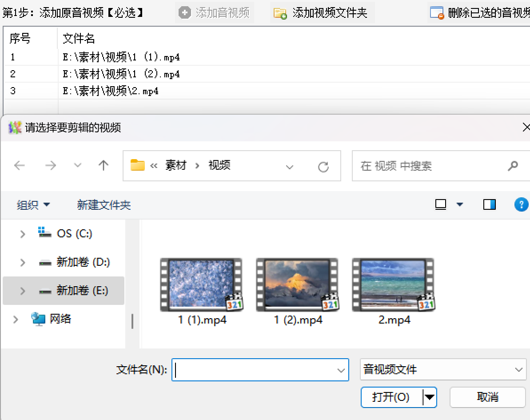
Task: Toggle the preview pane icon
Action: pos(489,204)
